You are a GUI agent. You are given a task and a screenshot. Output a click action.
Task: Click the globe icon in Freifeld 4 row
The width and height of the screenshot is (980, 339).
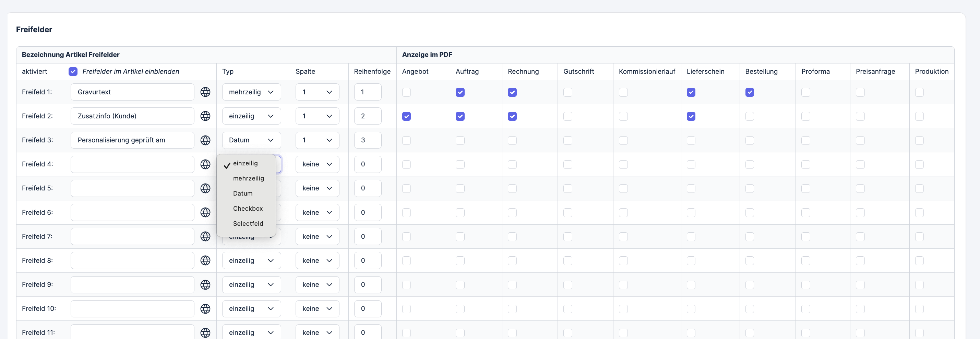pyautogui.click(x=205, y=164)
